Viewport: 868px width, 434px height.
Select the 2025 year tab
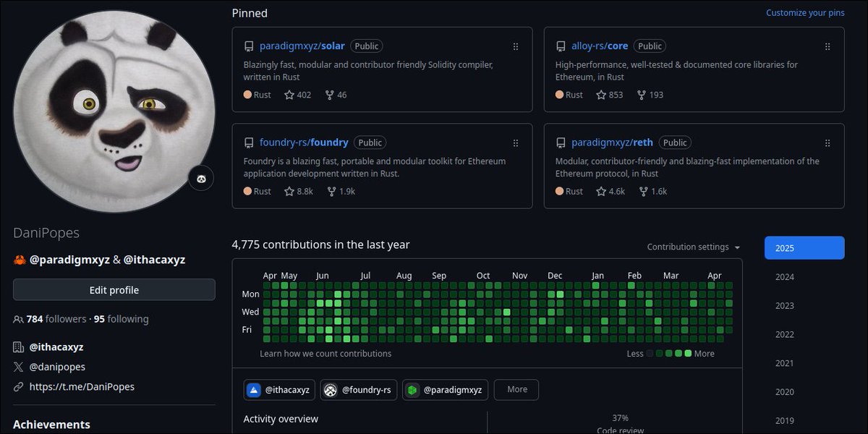[x=804, y=248]
